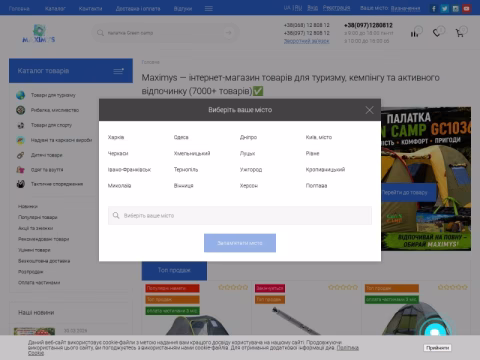Click the remember city button
The image size is (480, 360).
coord(240,243)
